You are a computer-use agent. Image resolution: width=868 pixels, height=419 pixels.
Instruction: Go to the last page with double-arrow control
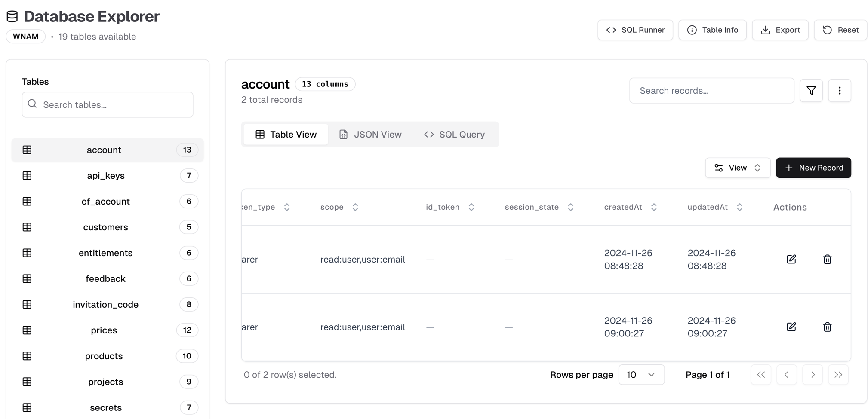coord(838,374)
